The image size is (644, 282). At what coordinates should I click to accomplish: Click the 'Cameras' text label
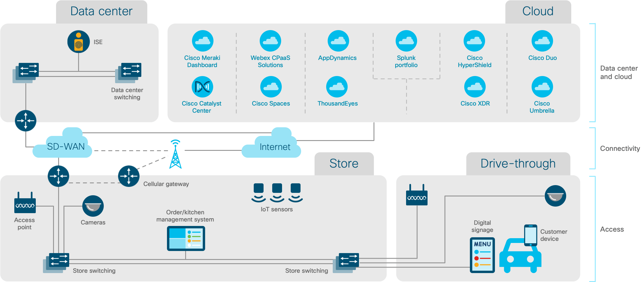click(93, 222)
